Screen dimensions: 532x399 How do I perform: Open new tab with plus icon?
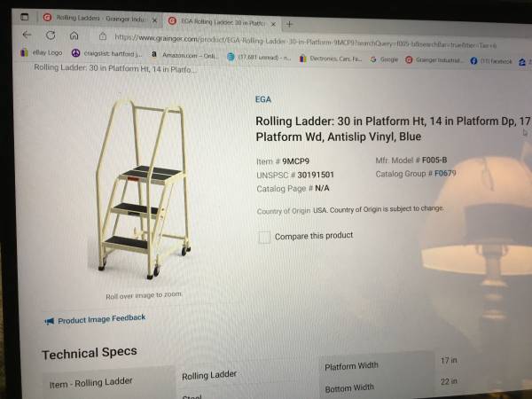(x=289, y=24)
